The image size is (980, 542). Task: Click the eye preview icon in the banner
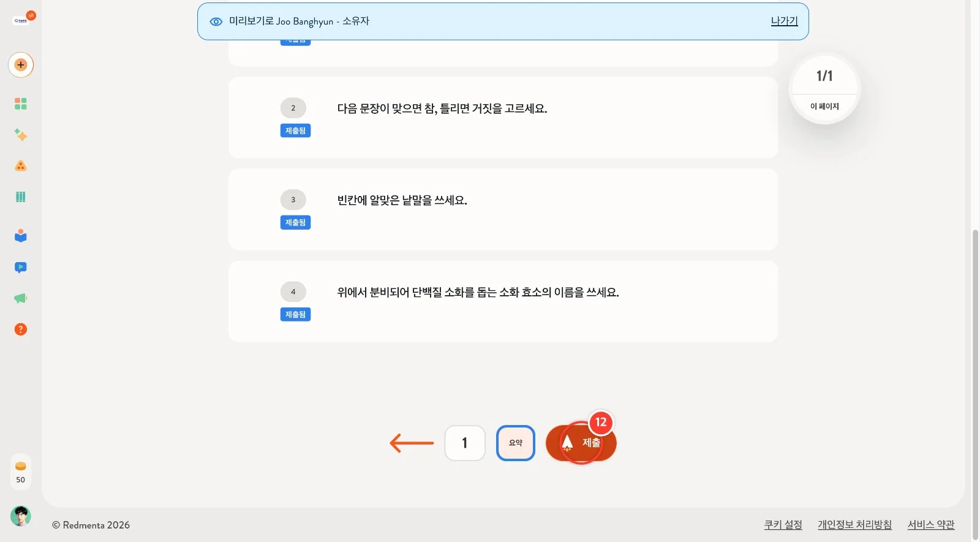(x=216, y=21)
